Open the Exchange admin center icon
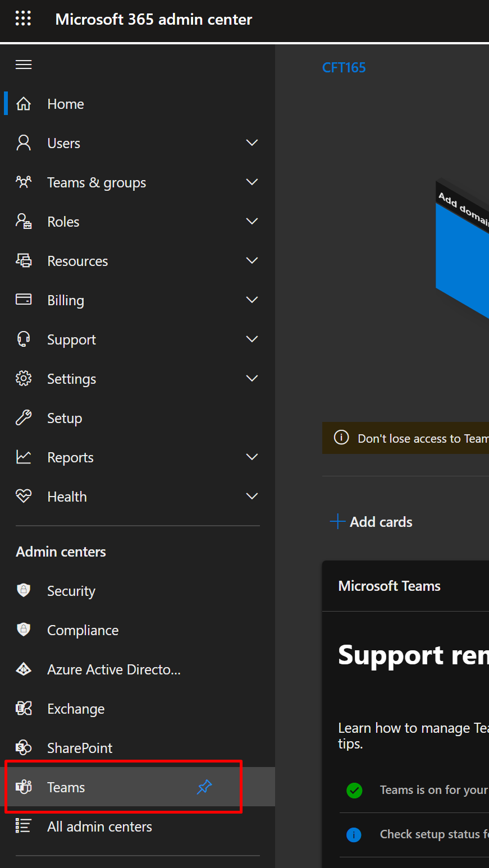 [x=24, y=708]
